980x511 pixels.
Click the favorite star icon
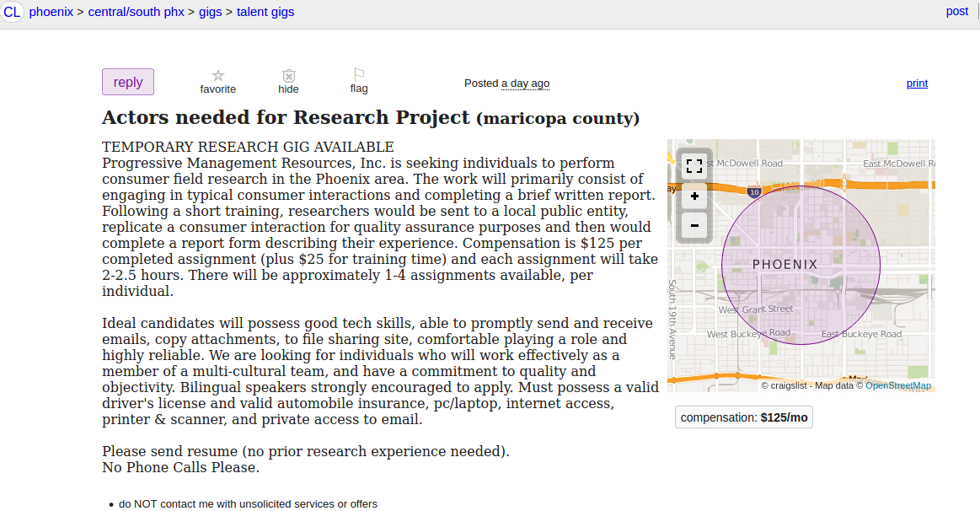[218, 76]
